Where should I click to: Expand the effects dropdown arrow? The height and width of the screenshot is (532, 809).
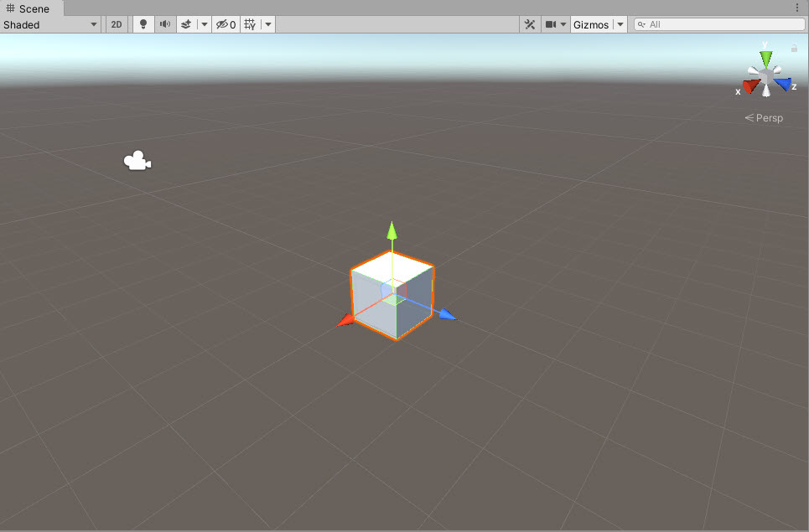coord(205,24)
